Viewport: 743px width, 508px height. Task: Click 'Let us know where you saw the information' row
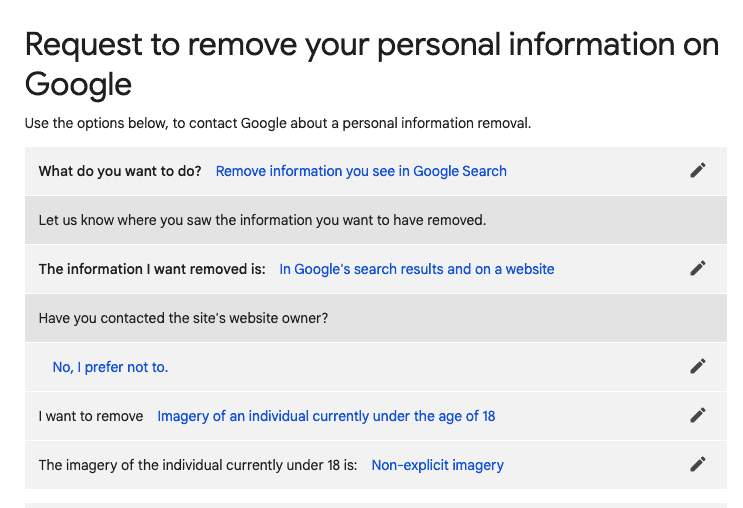tap(262, 220)
